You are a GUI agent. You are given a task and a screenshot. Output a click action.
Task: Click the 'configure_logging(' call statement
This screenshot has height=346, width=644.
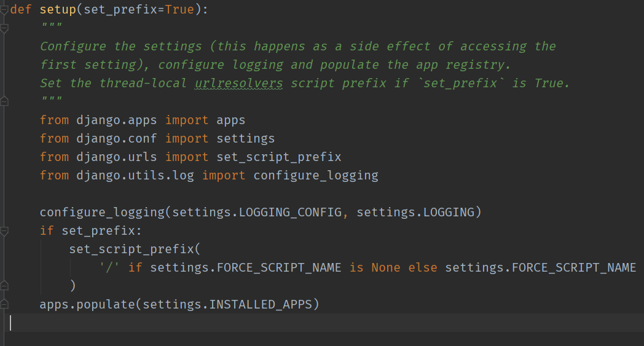click(x=104, y=213)
